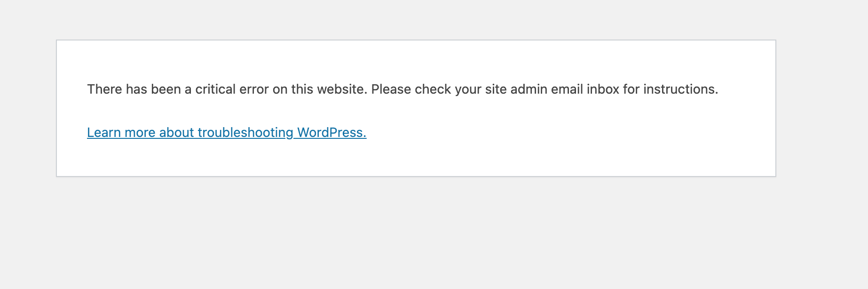
Task: Click the word about in the link
Action: (177, 133)
